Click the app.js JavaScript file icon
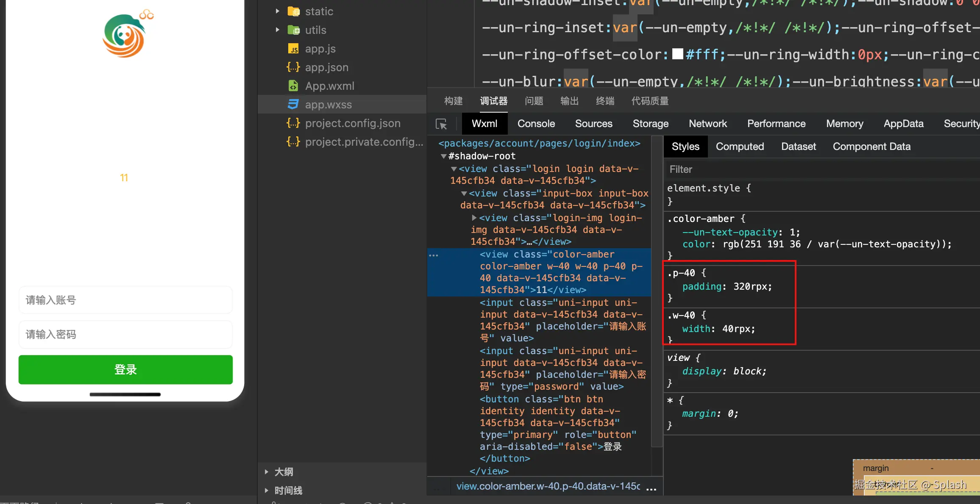 click(x=293, y=49)
